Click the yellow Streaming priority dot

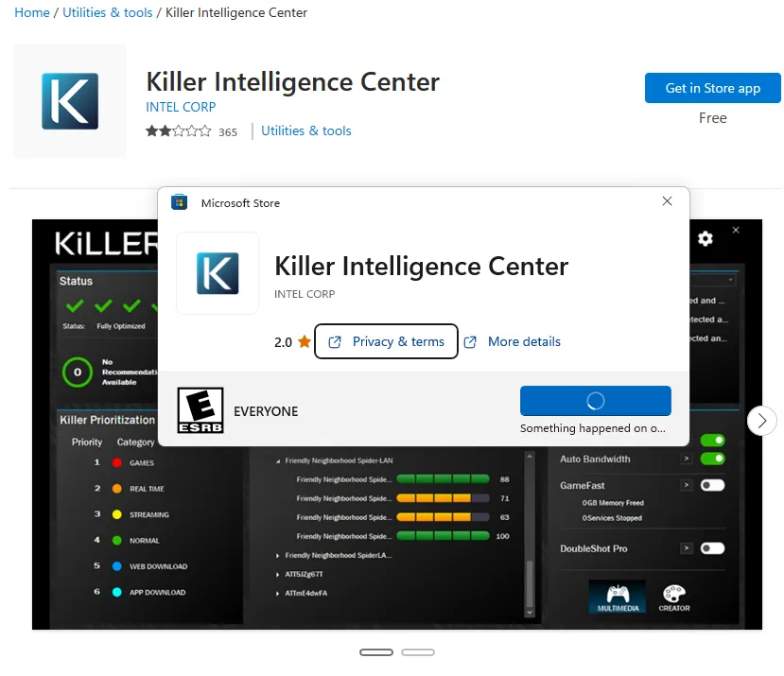point(117,514)
